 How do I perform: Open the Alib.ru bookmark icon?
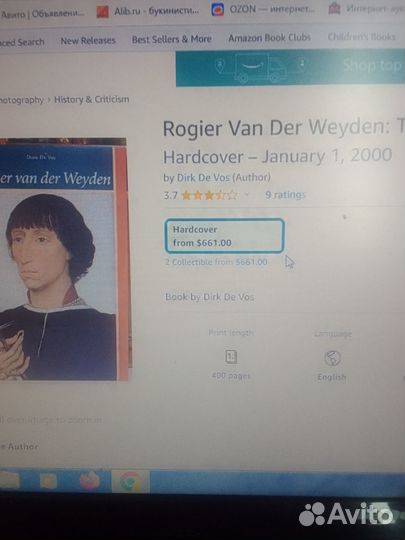coord(103,12)
